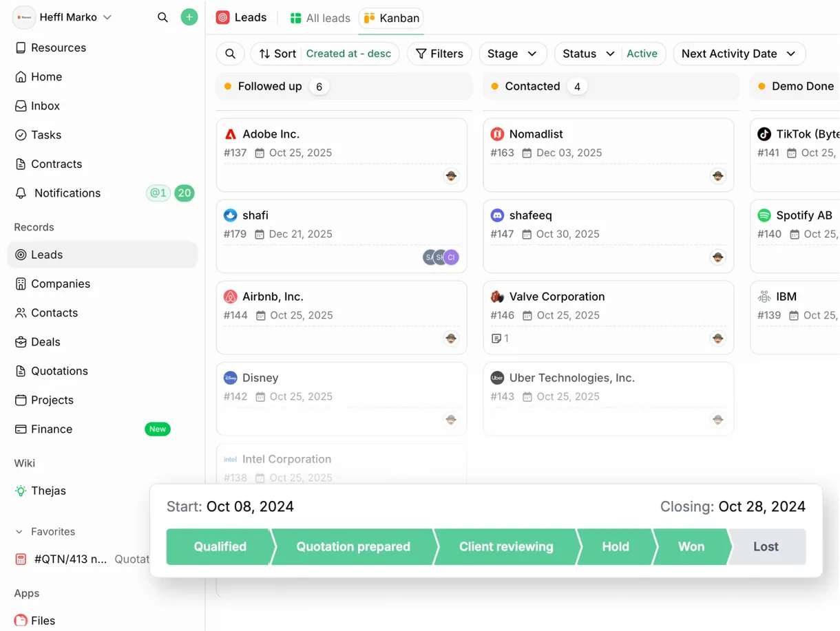
Task: Set the pipeline stage to Lost
Action: 766,547
